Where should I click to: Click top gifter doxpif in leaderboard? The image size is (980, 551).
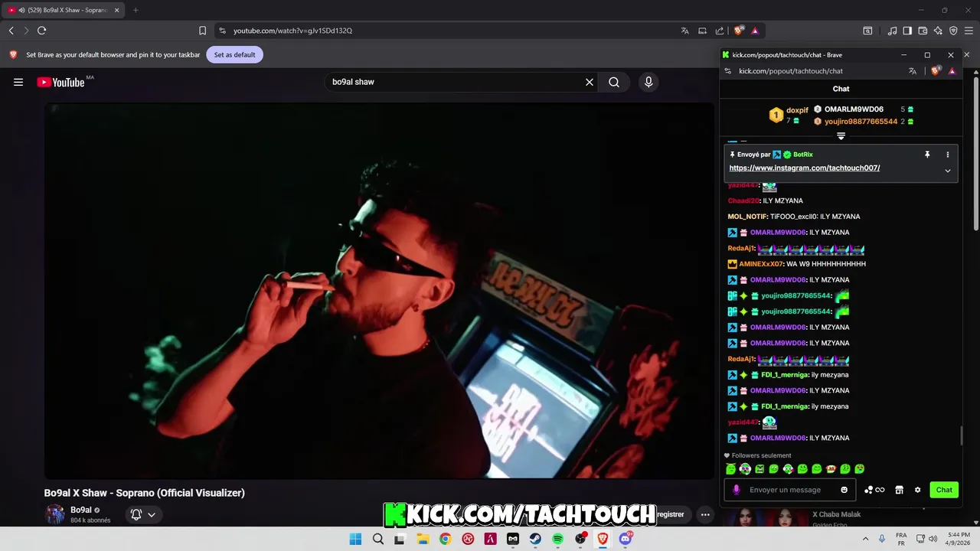(x=797, y=110)
